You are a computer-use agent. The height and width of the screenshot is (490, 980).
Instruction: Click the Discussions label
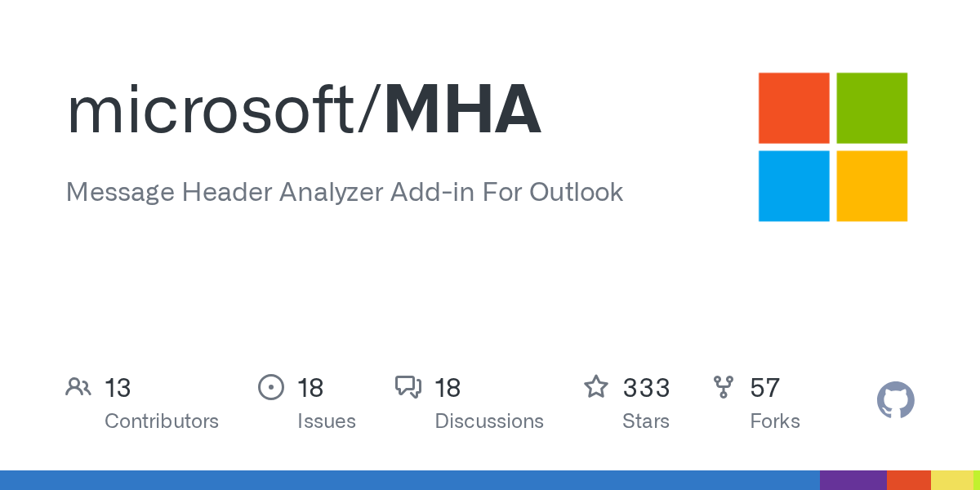point(488,421)
